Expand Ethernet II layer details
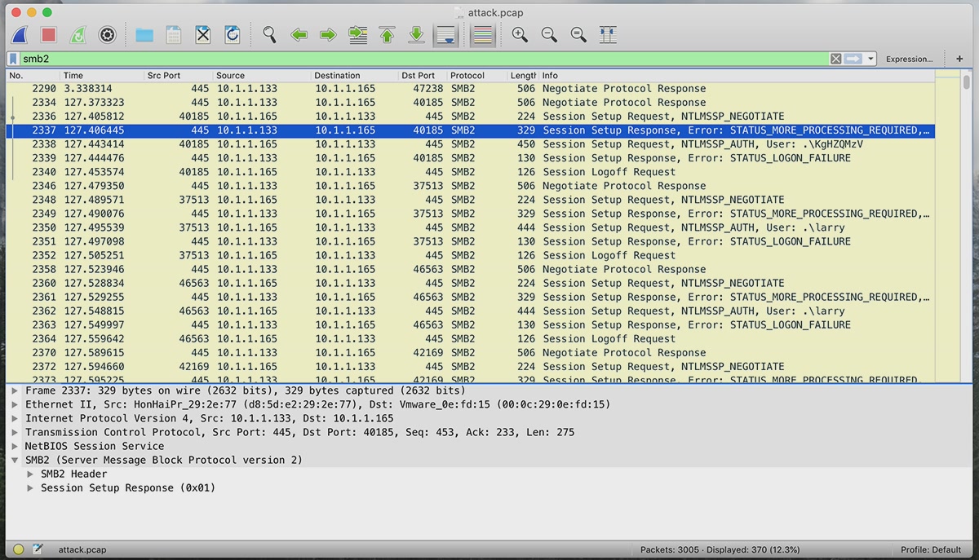979x560 pixels. point(15,404)
